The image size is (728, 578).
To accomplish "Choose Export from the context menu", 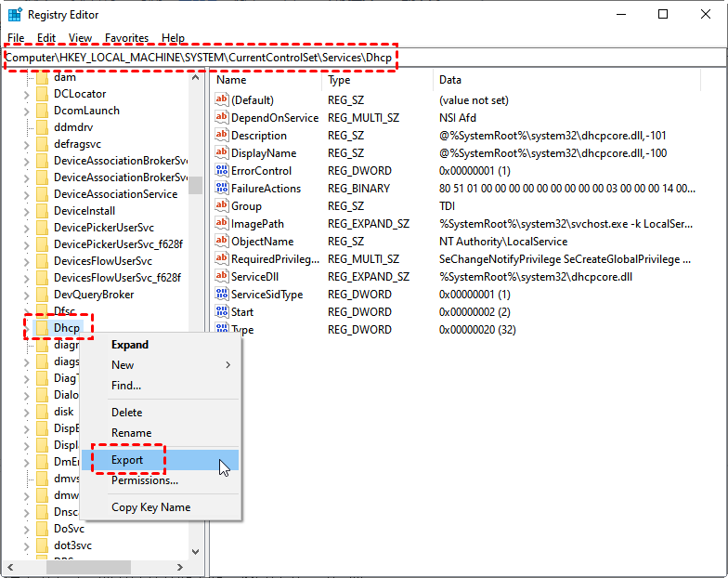I will 127,460.
